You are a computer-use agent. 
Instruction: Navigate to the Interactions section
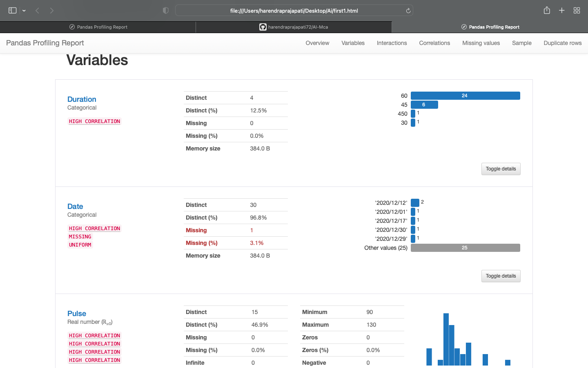point(392,43)
